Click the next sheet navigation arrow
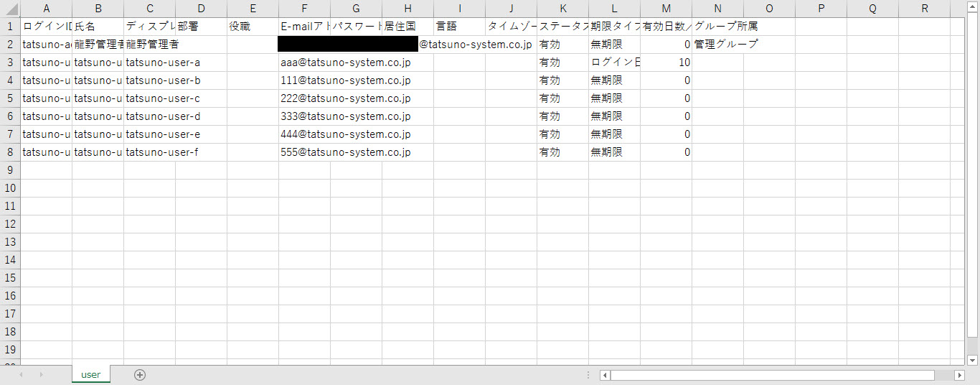Screen dimensions: 980x385 tap(41, 374)
